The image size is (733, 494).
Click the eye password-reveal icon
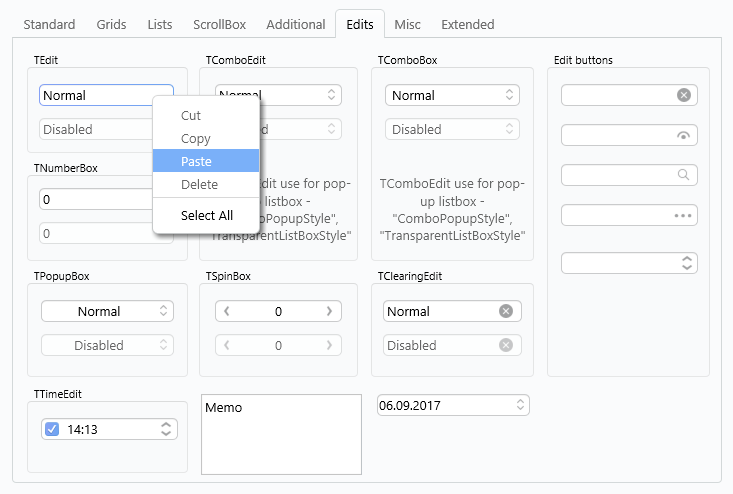(x=683, y=136)
